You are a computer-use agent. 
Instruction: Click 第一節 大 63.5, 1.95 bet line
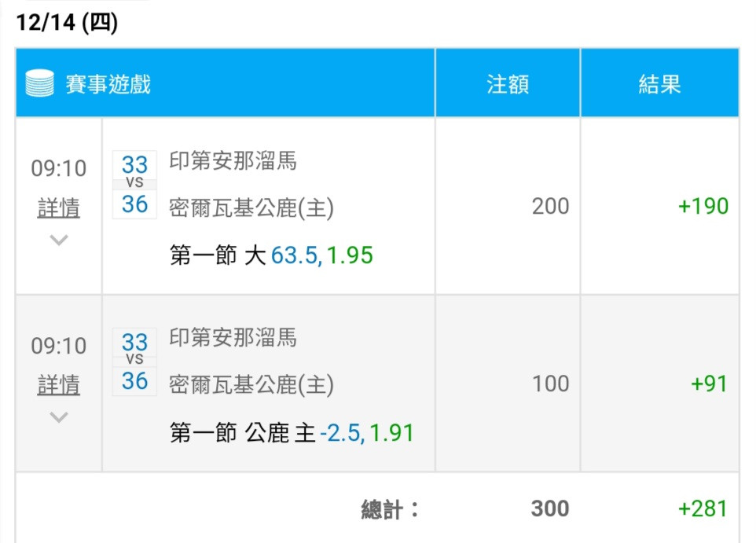271,255
